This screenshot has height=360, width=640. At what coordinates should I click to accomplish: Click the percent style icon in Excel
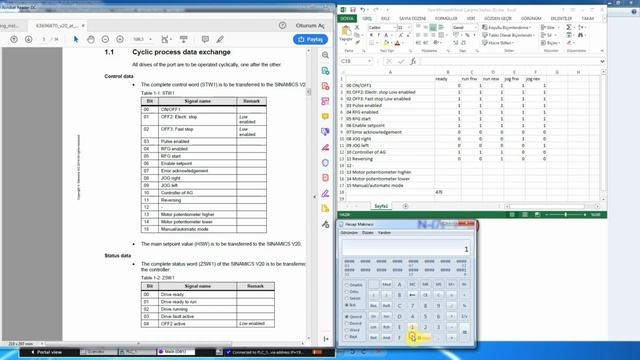(467, 36)
